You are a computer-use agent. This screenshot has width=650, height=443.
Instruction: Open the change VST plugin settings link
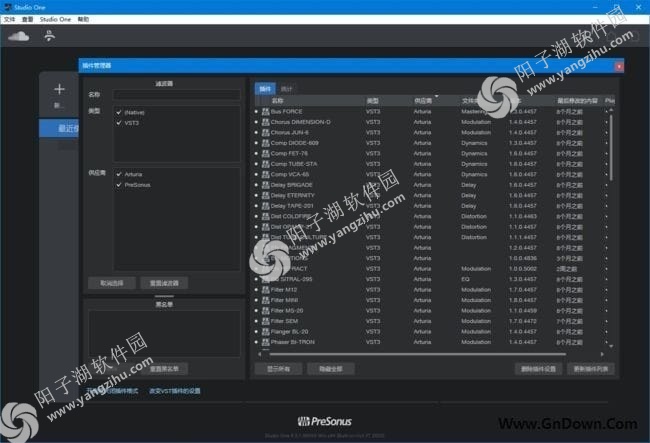tap(175, 391)
